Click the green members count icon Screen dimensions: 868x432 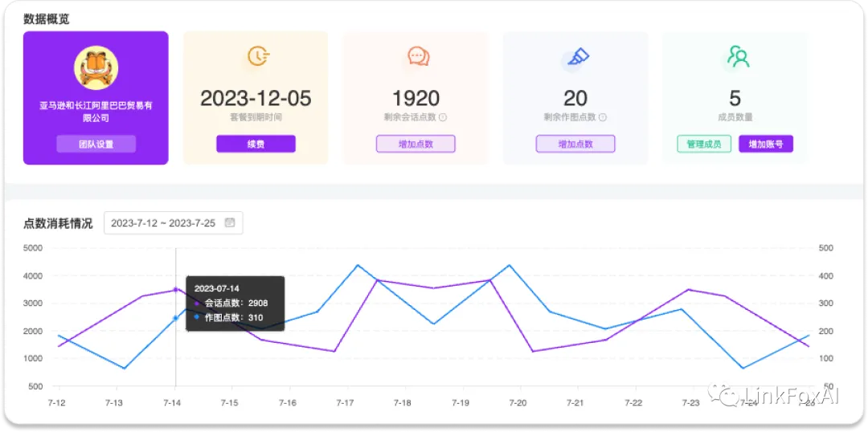tap(738, 56)
